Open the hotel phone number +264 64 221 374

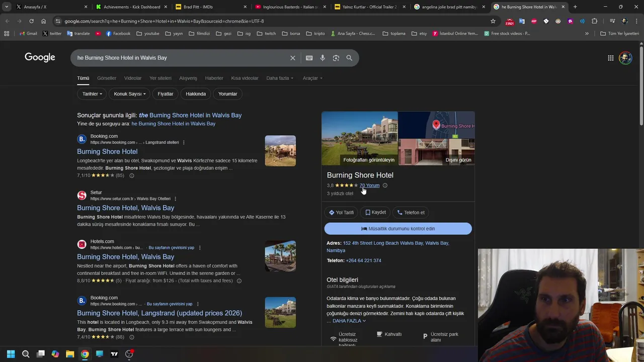tap(363, 260)
